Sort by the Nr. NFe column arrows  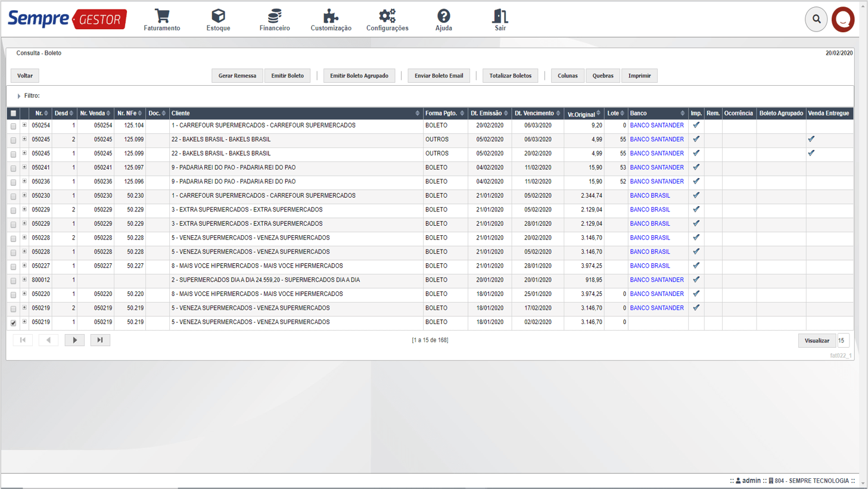click(140, 113)
